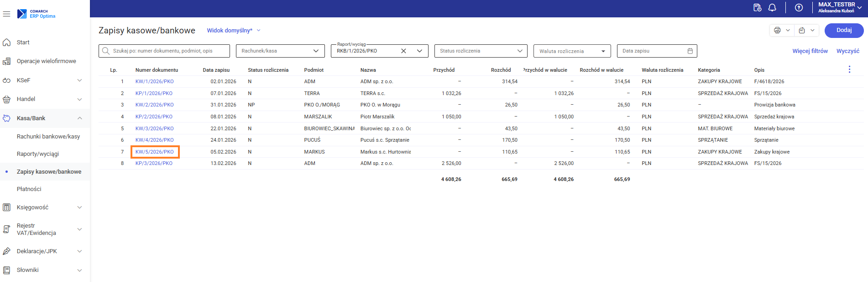
Task: Open Płatności in the sidebar
Action: (29, 189)
